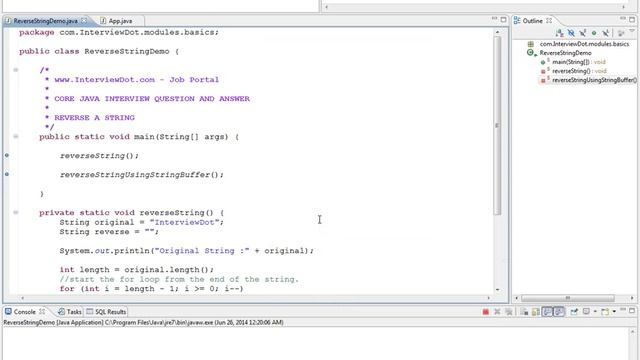Toggle Hide Static Fields and Methods

[582, 33]
